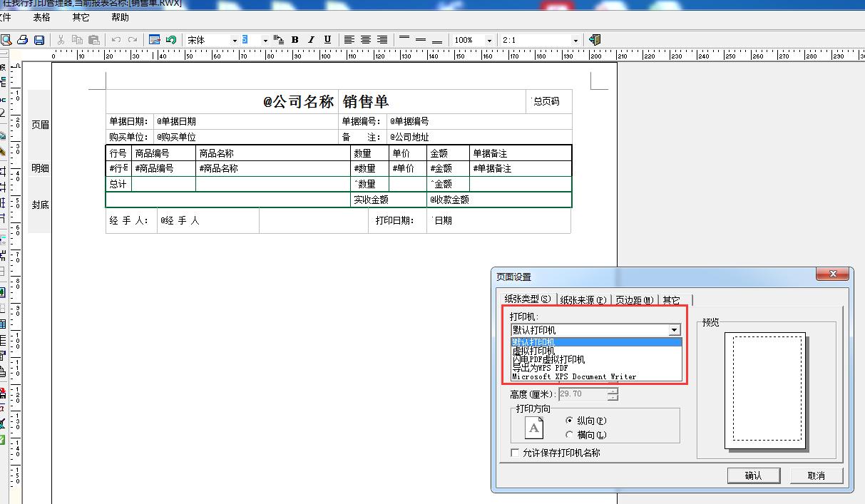Screen dimensions: 865x504
Task: Enable the 允许保存打印机名称 checkbox
Action: [513, 453]
